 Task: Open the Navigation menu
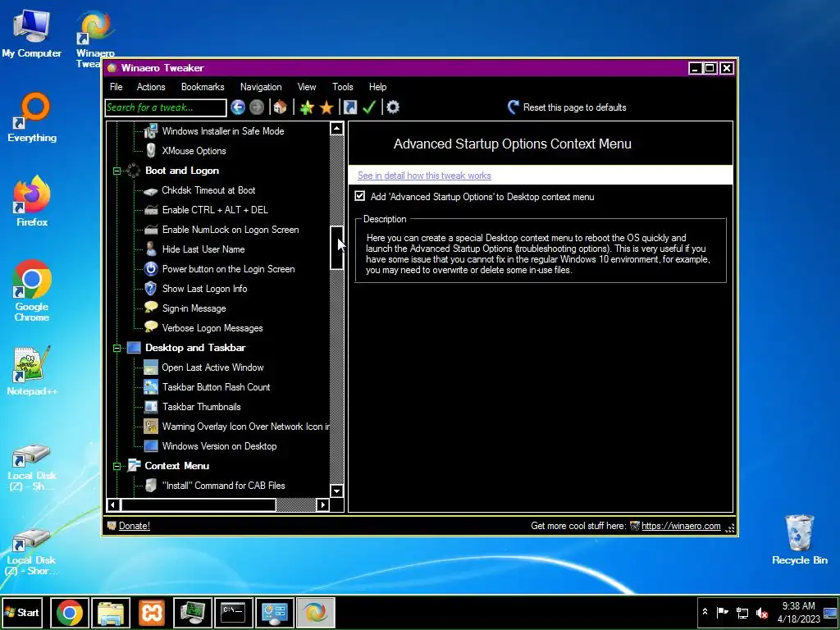(x=261, y=87)
